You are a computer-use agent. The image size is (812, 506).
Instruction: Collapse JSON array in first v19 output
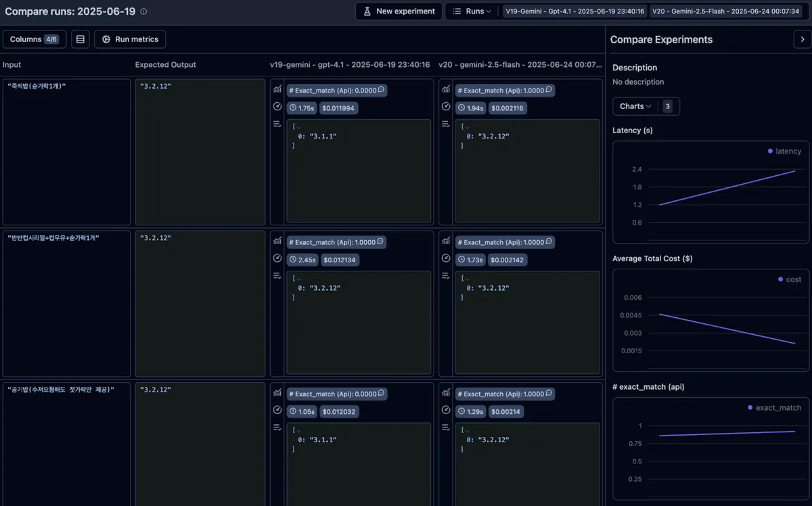tap(298, 127)
